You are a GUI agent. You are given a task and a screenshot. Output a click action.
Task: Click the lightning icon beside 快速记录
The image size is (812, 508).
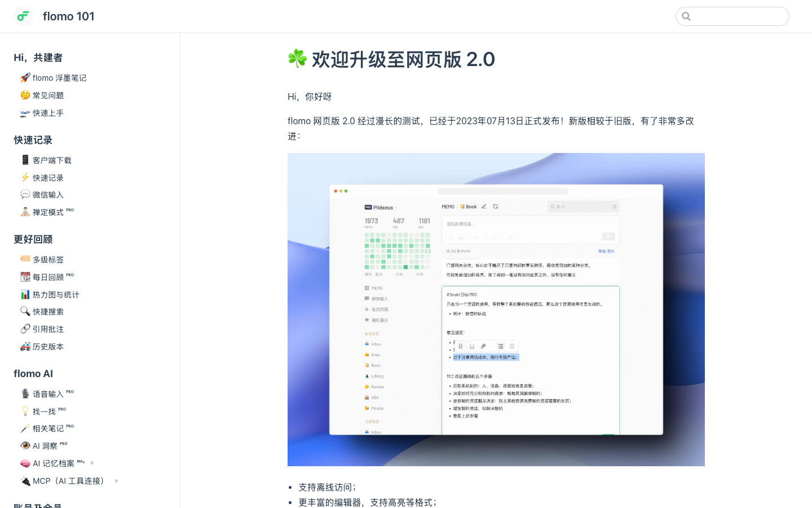25,178
